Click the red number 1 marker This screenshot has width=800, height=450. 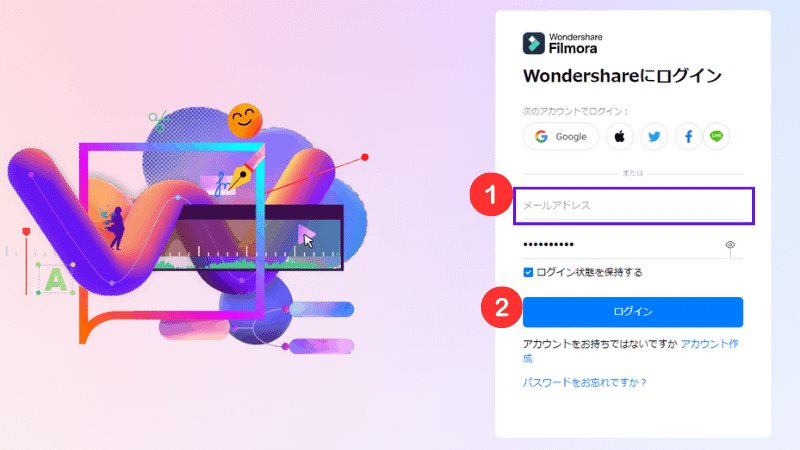490,194
